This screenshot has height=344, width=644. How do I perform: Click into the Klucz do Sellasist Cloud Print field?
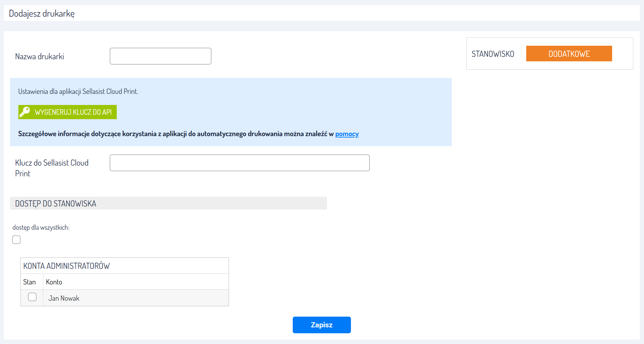click(239, 163)
